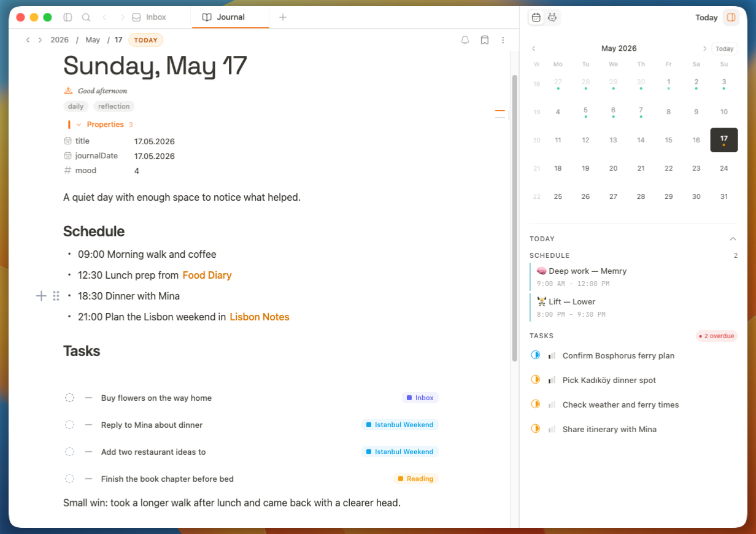Screen dimensions: 756x534
Task: Click the 09:00 Morning walk and coffee item
Action: (x=147, y=254)
